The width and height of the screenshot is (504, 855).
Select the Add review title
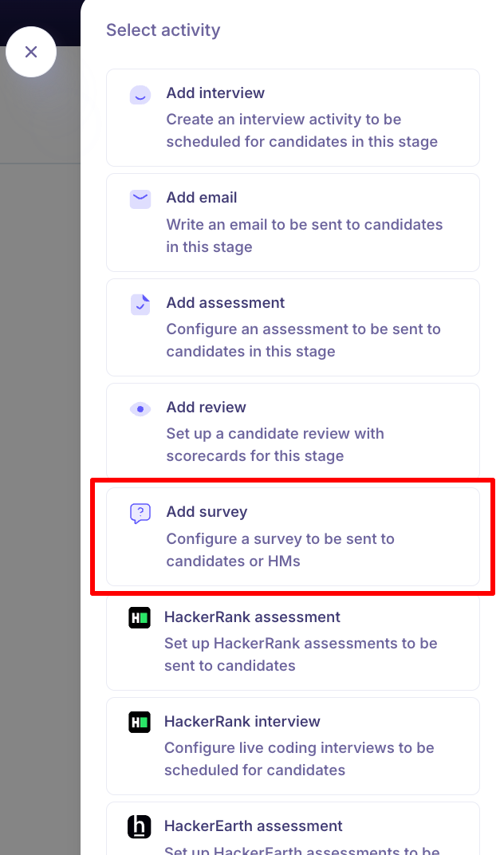pyautogui.click(x=207, y=408)
